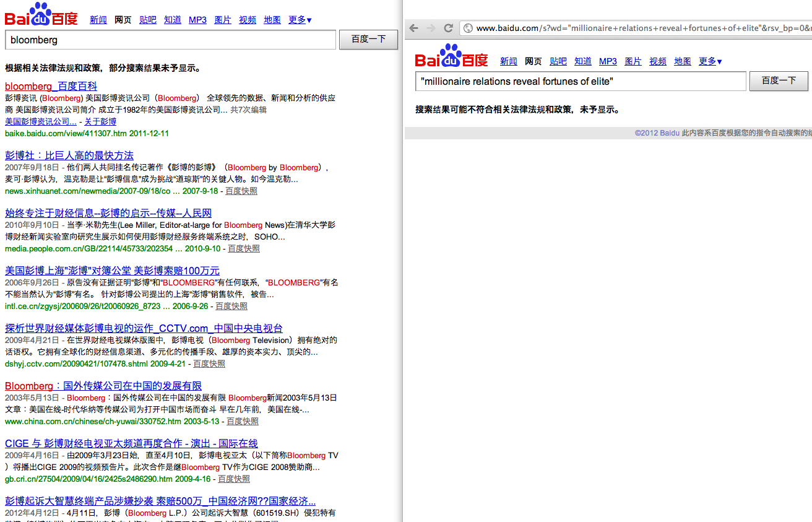Click the Baidu logo in left window
The height and width of the screenshot is (522, 812).
point(41,14)
